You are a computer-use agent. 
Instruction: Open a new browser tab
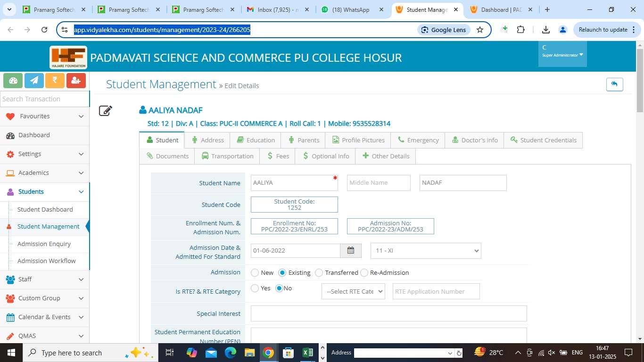[547, 9]
